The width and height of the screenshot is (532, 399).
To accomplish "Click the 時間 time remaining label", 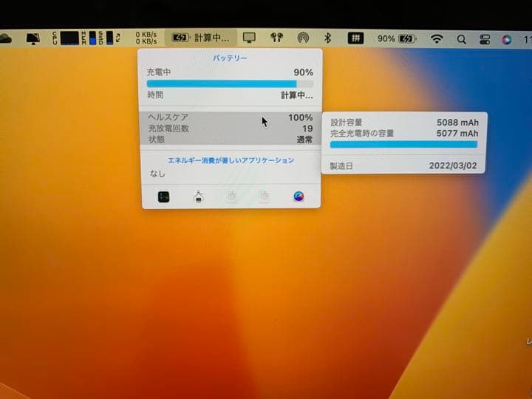I will pyautogui.click(x=155, y=95).
